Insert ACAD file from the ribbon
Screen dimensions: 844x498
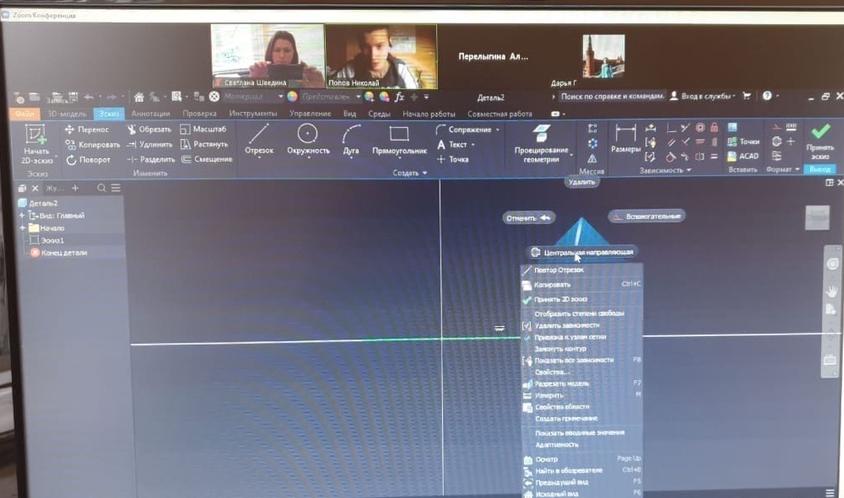743,156
